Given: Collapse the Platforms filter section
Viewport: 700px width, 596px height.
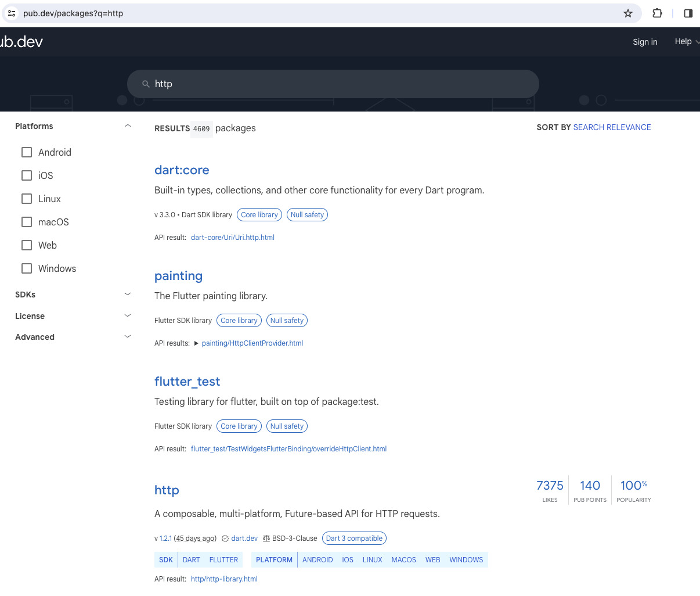Looking at the screenshot, I should click(128, 126).
